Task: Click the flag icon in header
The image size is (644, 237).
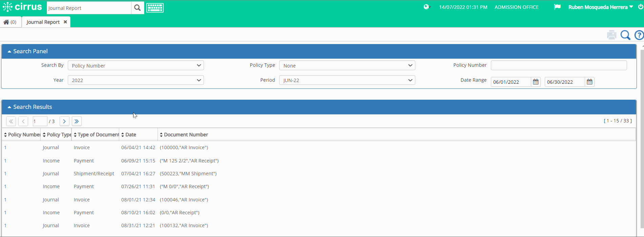Action: tap(557, 7)
